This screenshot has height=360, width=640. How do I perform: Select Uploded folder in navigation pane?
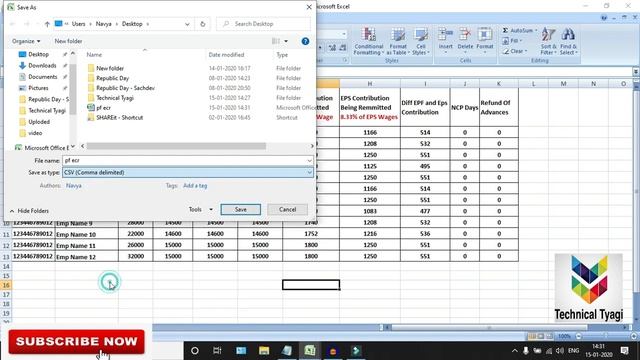(39, 122)
